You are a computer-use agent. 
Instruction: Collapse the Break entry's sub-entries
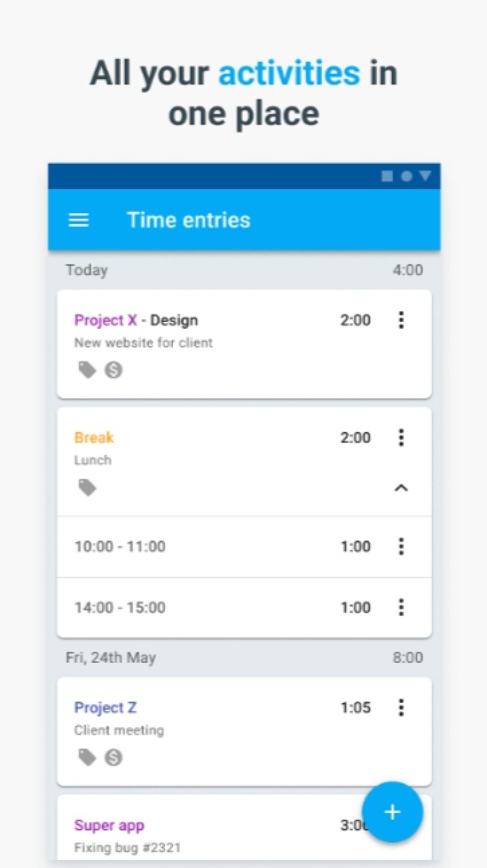(402, 488)
